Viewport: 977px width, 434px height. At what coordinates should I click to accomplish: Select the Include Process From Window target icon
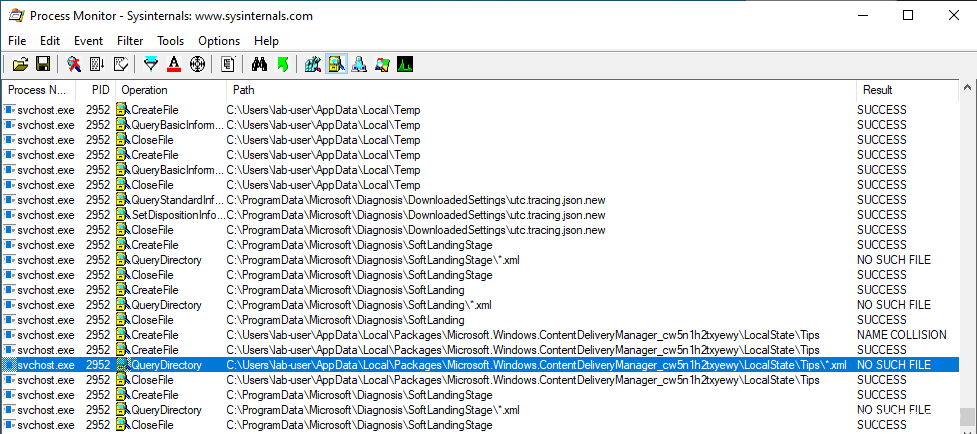[x=197, y=64]
